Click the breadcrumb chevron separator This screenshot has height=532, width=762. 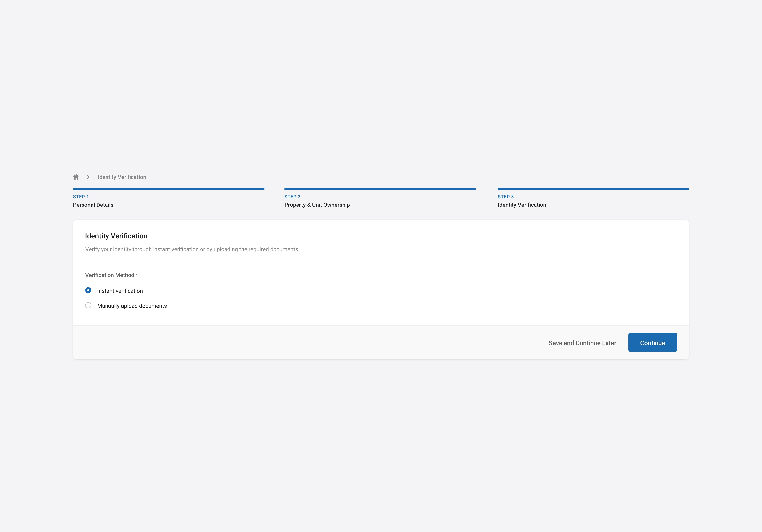pos(88,177)
